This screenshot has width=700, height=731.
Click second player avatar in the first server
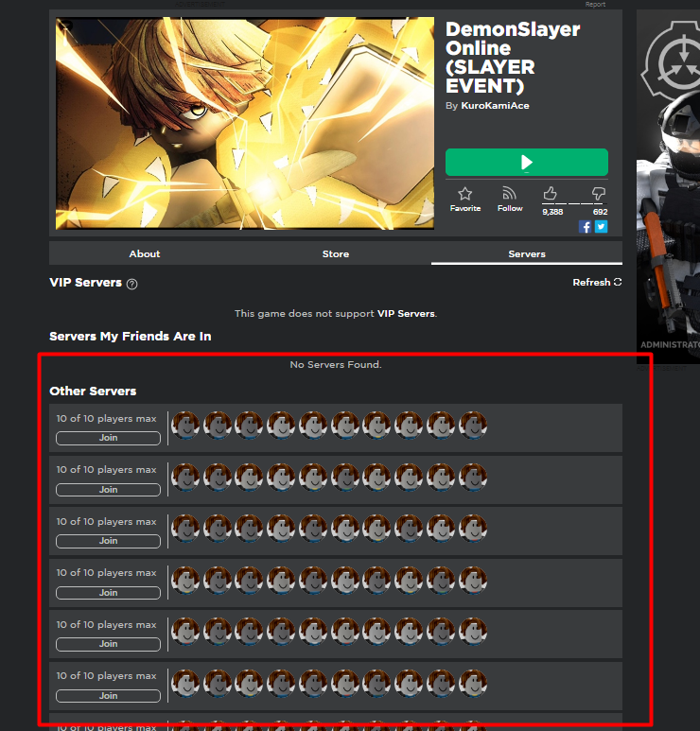218,426
